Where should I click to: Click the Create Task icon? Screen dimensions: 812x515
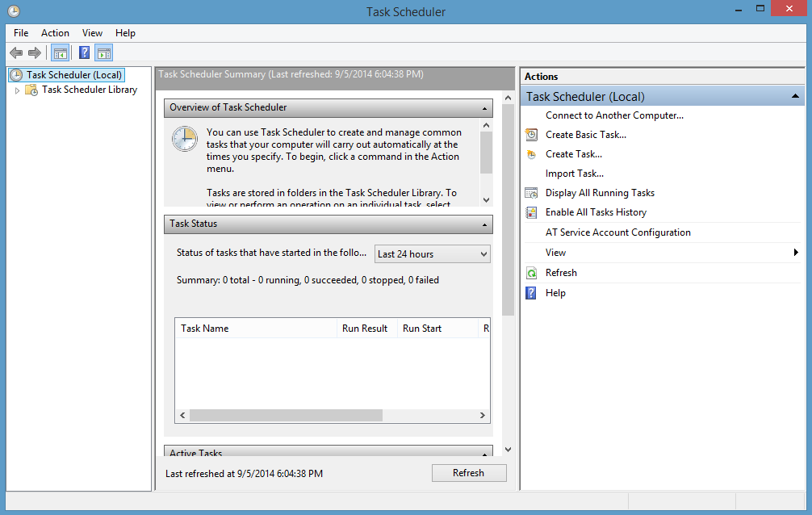tap(531, 154)
